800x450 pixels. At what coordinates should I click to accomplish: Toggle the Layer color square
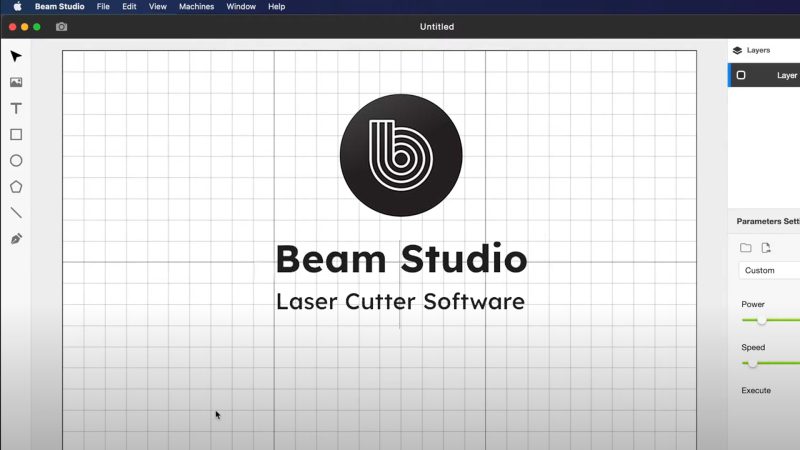pyautogui.click(x=741, y=75)
